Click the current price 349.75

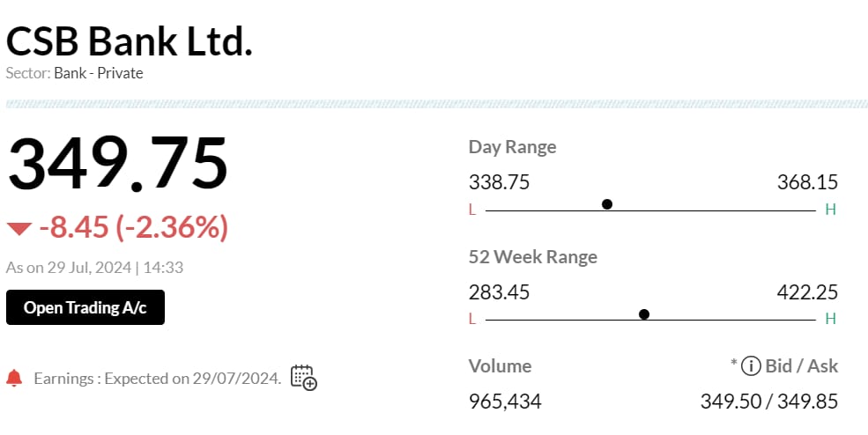point(118,164)
